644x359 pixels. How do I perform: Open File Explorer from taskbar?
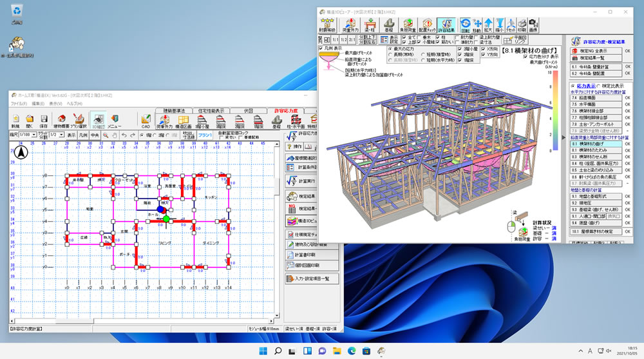(337, 351)
